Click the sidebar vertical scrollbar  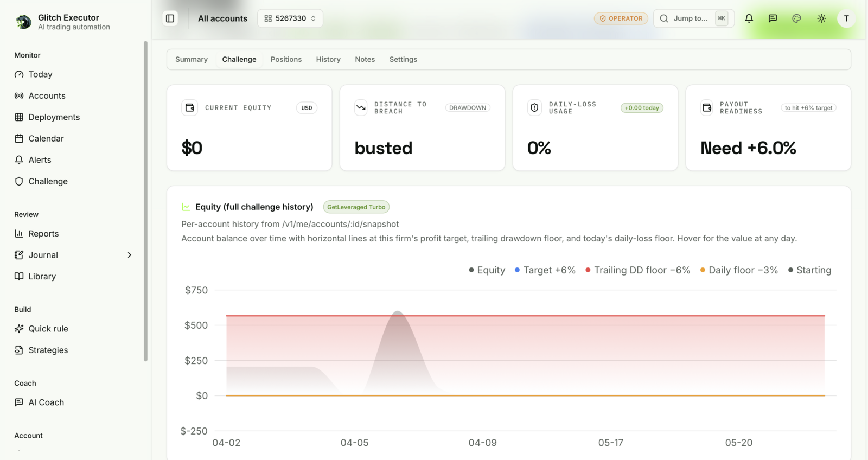145,201
